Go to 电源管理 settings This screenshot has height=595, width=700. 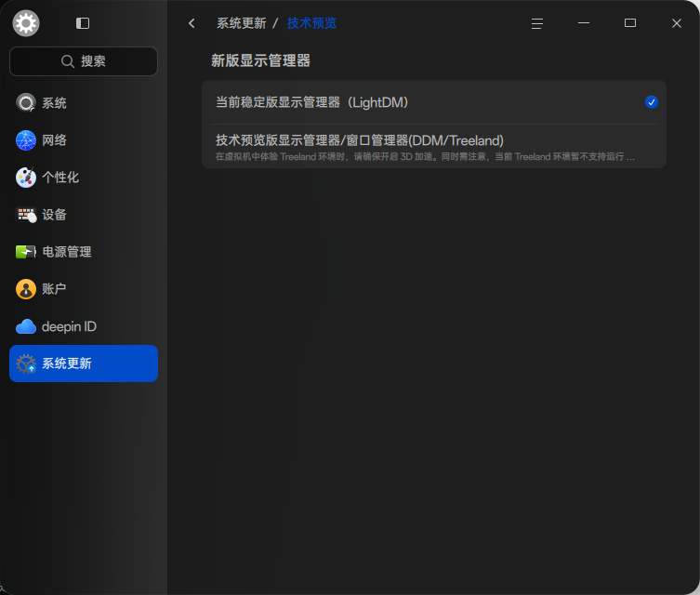[84, 252]
